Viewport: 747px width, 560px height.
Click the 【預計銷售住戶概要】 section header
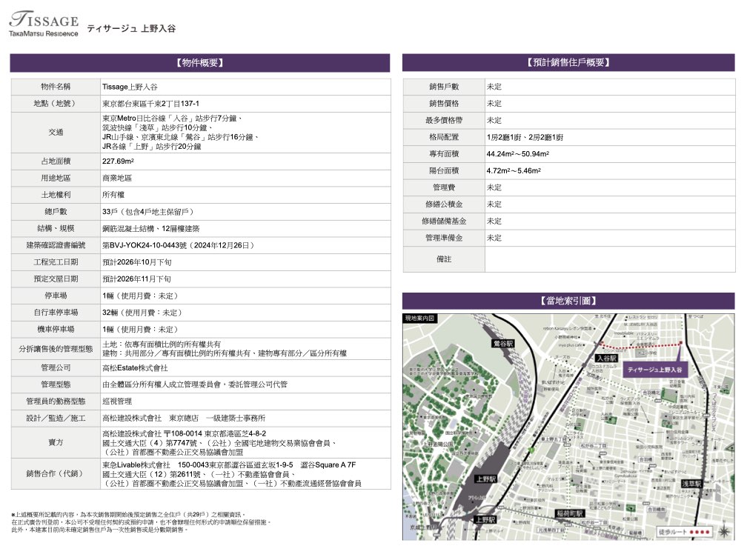click(568, 63)
